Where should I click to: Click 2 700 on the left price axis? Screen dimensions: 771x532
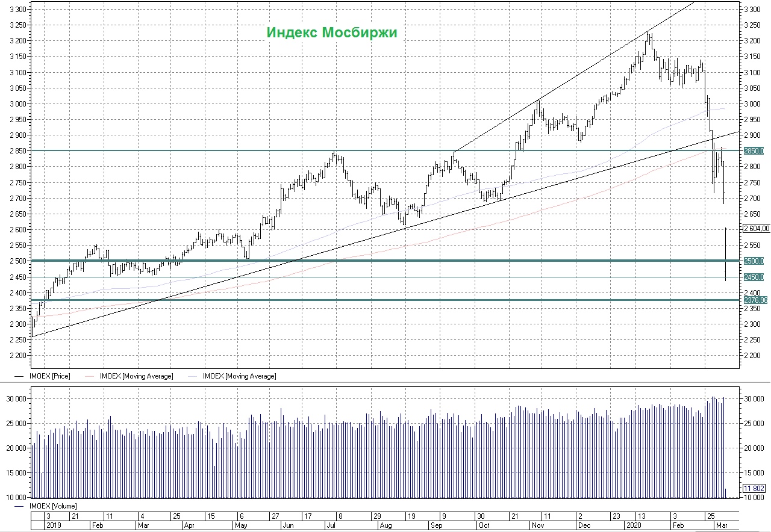click(x=18, y=198)
